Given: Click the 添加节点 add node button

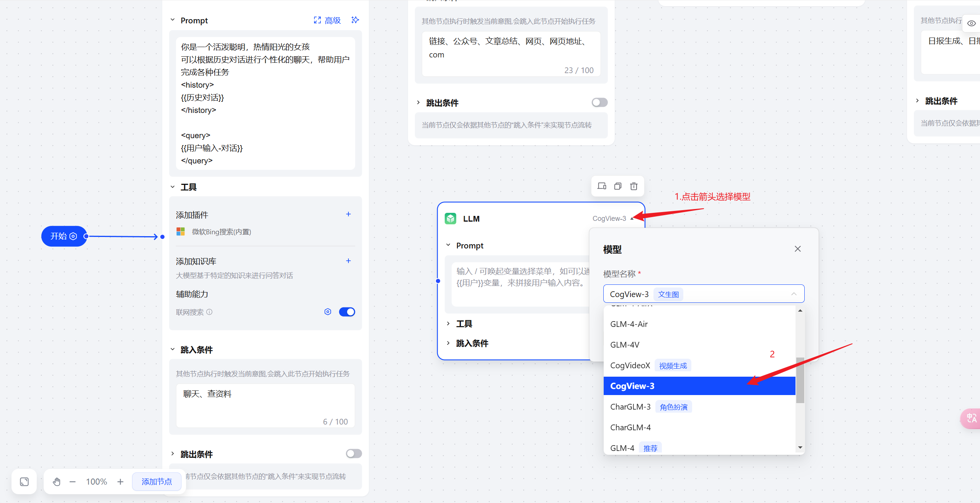Looking at the screenshot, I should click(x=157, y=482).
